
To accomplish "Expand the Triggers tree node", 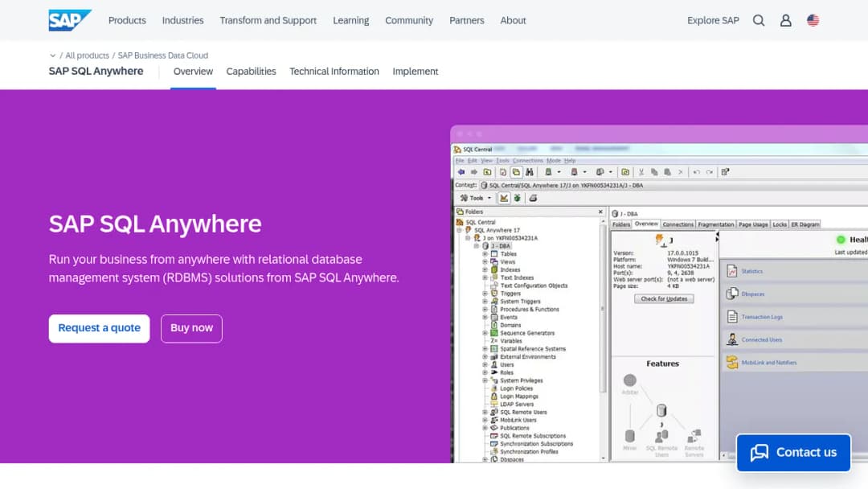I will coord(485,293).
